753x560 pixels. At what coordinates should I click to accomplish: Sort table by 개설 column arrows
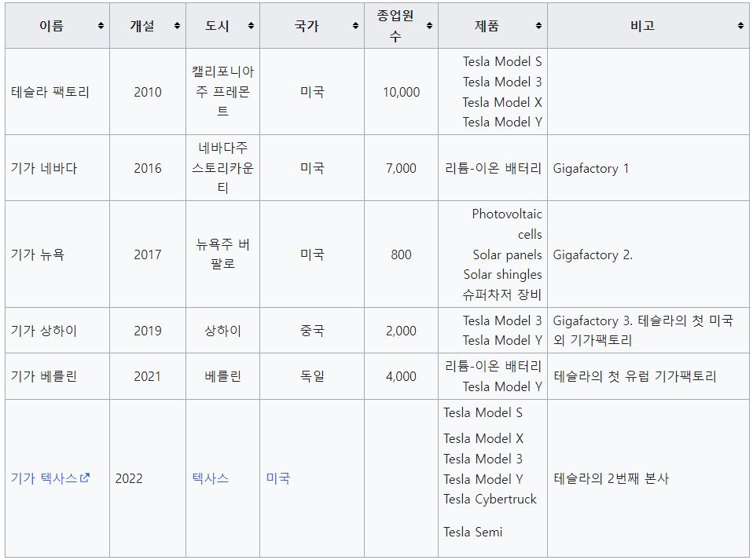click(x=177, y=26)
